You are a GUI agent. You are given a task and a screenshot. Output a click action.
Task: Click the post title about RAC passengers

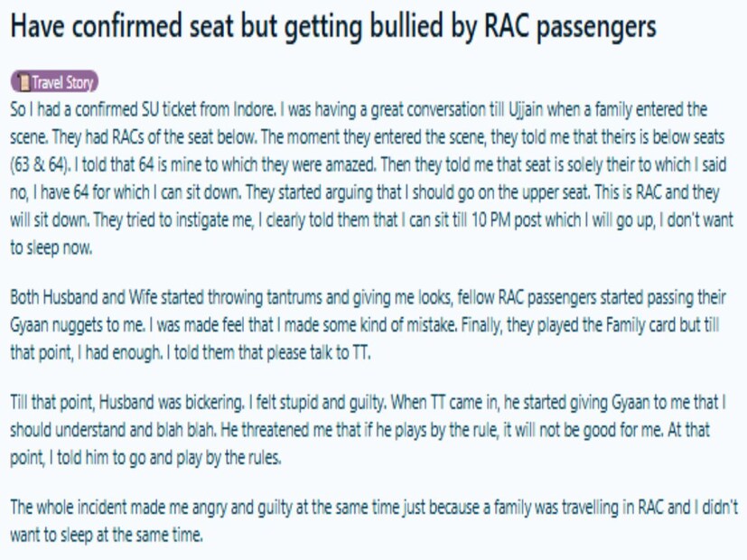point(332,27)
